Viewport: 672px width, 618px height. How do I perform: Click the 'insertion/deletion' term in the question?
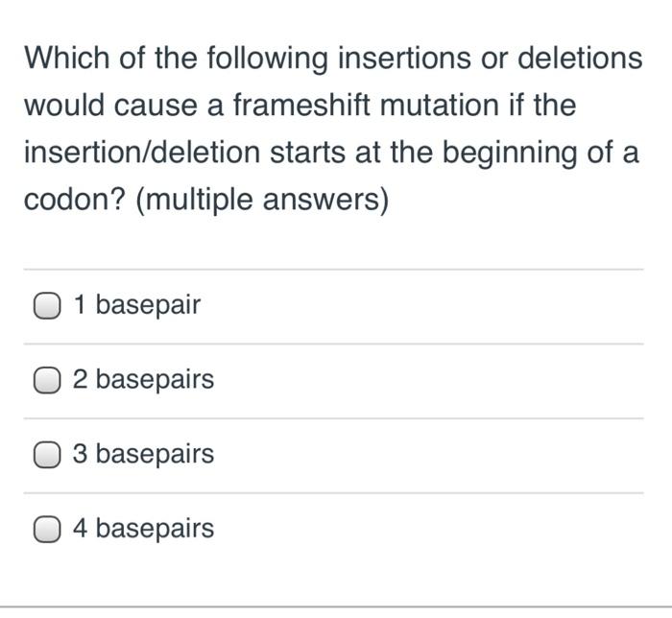click(x=142, y=153)
